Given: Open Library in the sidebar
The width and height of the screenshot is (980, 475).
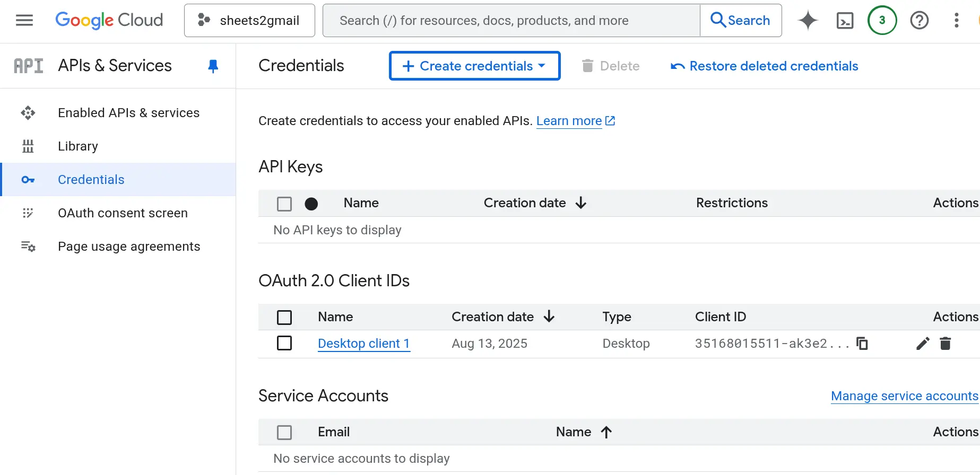Looking at the screenshot, I should click(x=78, y=146).
